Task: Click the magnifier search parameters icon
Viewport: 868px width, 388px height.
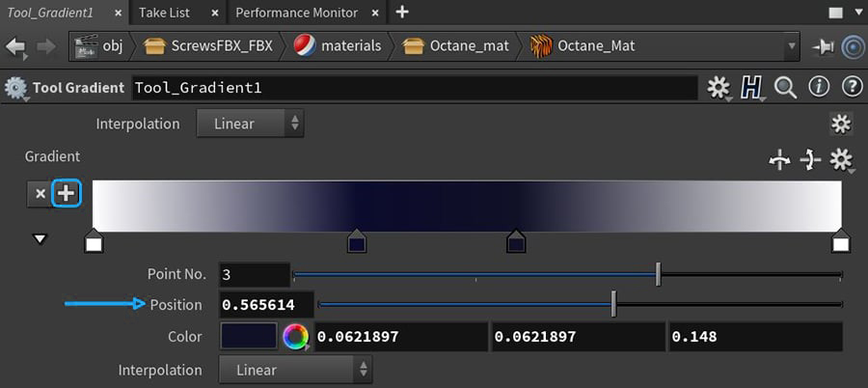Action: click(x=785, y=88)
